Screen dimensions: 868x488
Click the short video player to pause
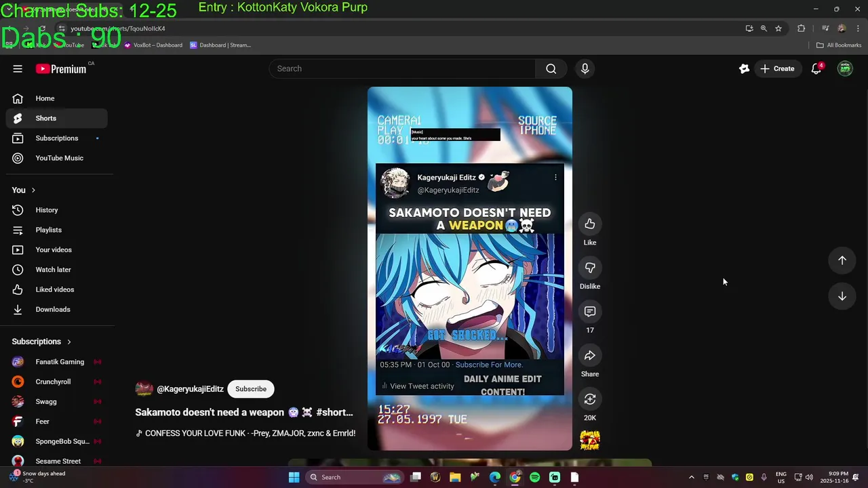point(470,268)
